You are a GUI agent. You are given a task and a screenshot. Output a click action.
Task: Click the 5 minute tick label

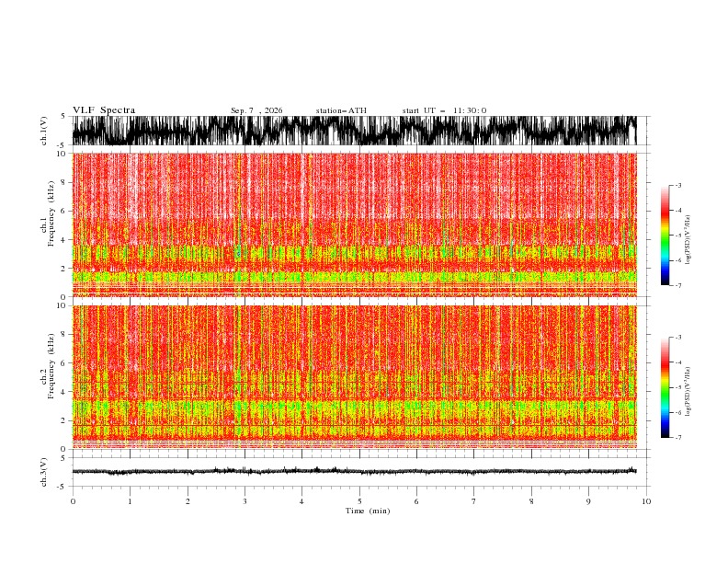(359, 501)
